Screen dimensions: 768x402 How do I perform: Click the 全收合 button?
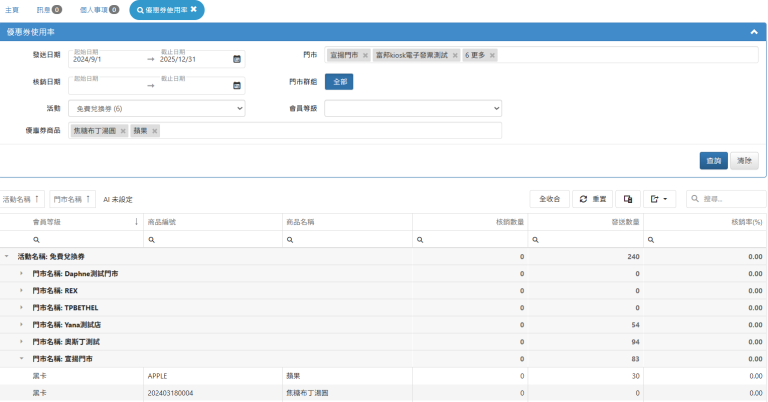(x=548, y=199)
